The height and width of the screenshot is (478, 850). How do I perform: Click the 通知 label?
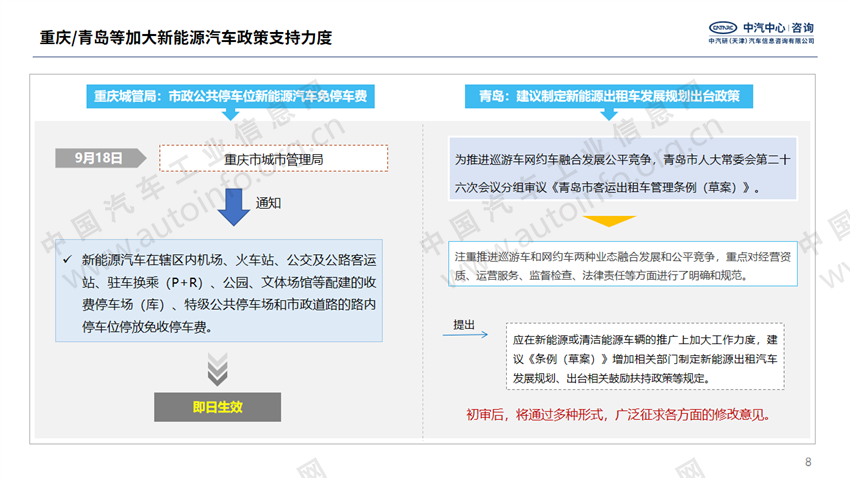268,203
